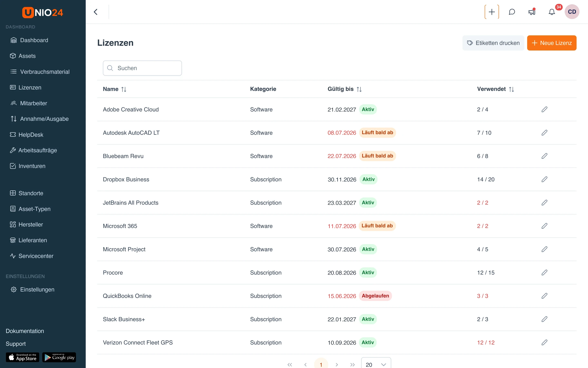The image size is (588, 368).
Task: Collapse sidebar with back chevron icon
Action: 96,12
